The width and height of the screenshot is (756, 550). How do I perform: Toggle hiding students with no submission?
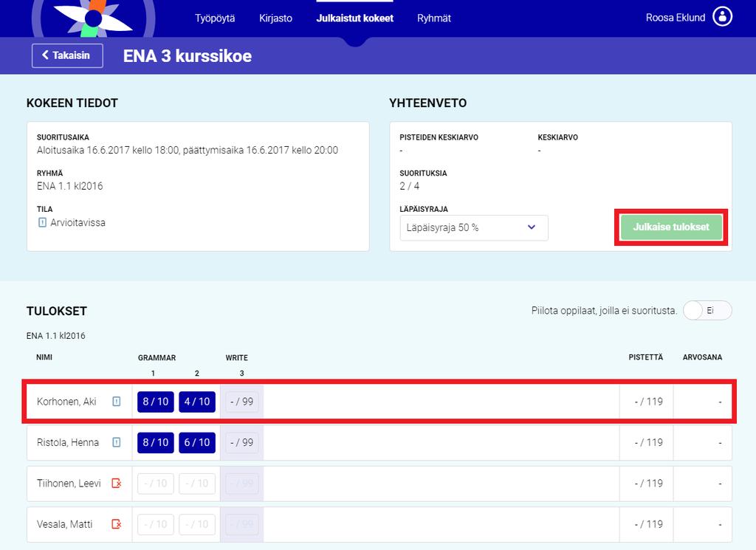click(707, 310)
